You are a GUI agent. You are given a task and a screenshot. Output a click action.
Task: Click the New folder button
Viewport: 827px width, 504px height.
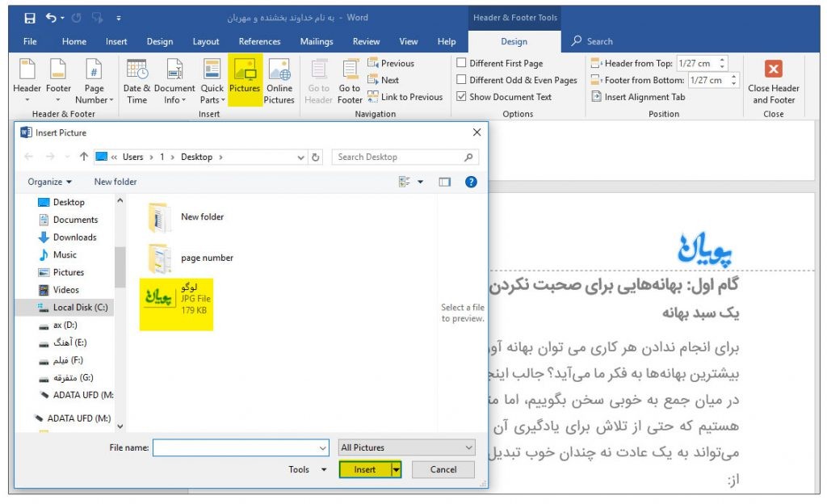pyautogui.click(x=115, y=182)
